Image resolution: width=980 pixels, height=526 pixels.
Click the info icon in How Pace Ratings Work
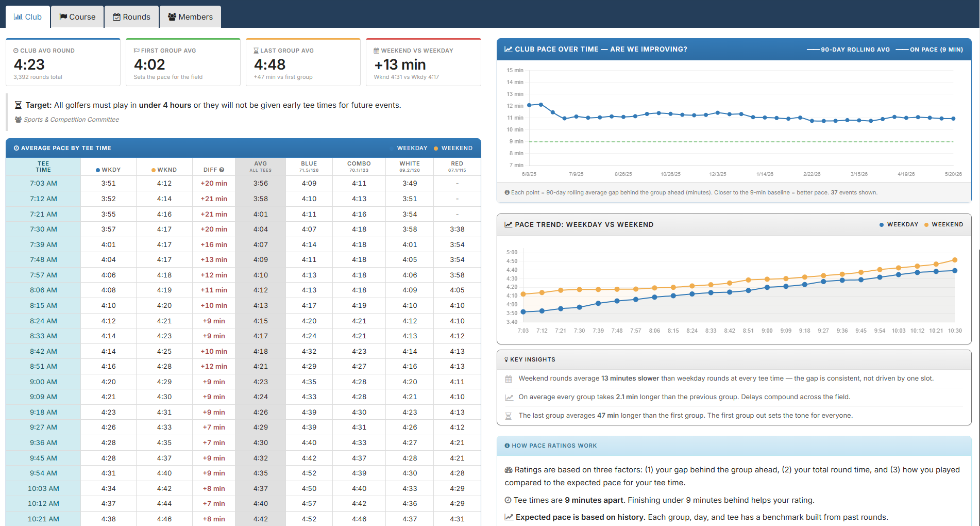pos(507,446)
